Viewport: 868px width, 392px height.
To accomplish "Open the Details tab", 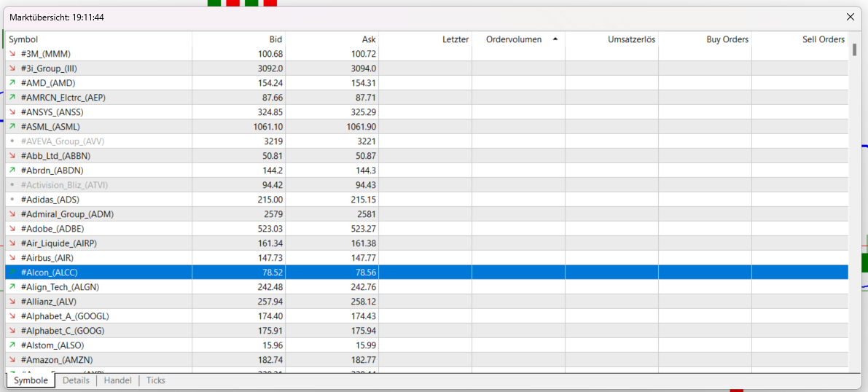I will (x=76, y=381).
